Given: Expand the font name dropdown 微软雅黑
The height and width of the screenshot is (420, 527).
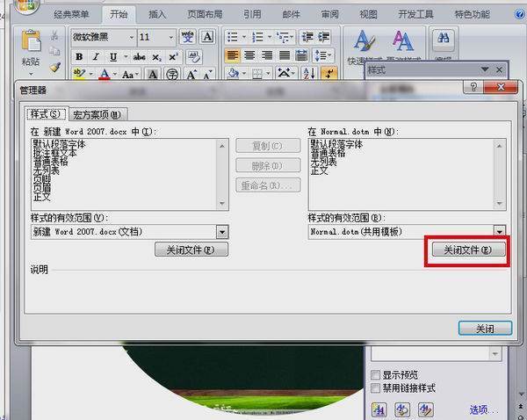Looking at the screenshot, I should coord(131,37).
